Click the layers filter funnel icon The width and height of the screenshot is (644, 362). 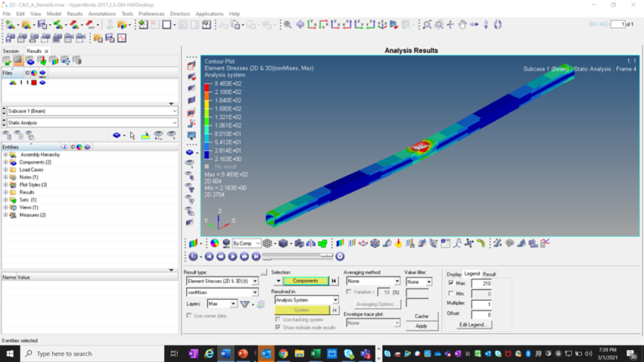(x=245, y=304)
